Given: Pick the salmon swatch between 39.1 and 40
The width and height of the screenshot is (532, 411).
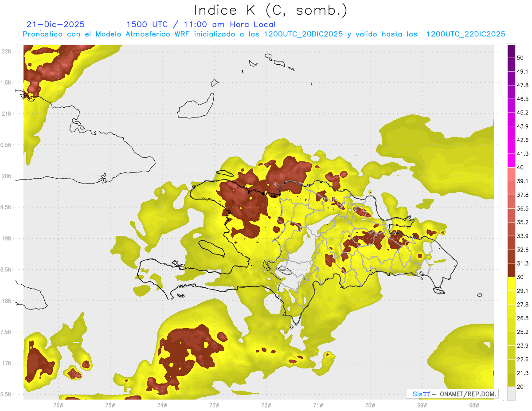Looking at the screenshot, I should point(511,174).
